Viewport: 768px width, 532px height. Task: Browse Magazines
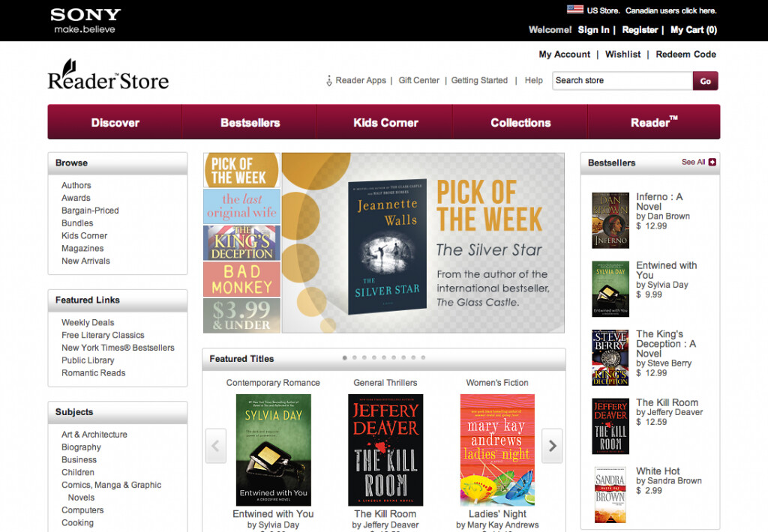point(82,249)
